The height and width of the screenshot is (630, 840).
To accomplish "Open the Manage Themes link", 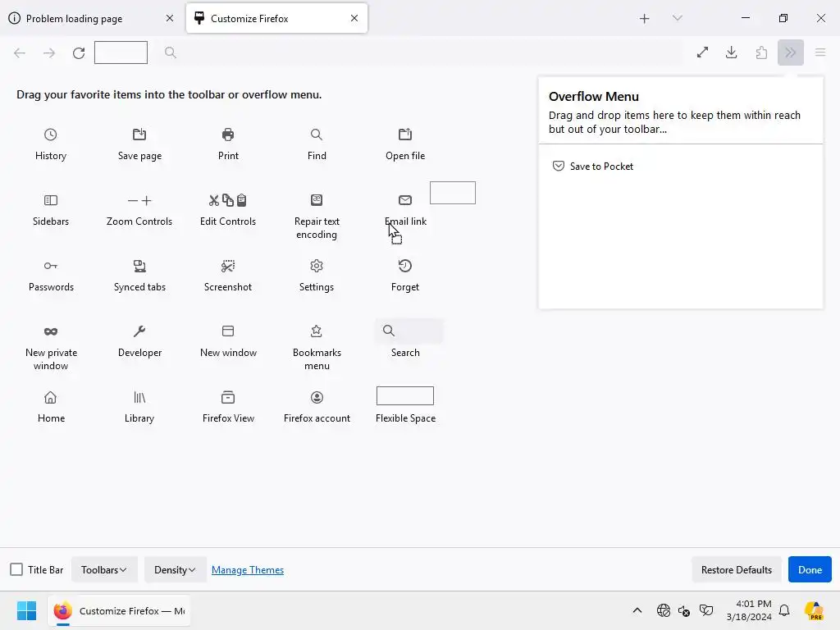I will 248,570.
